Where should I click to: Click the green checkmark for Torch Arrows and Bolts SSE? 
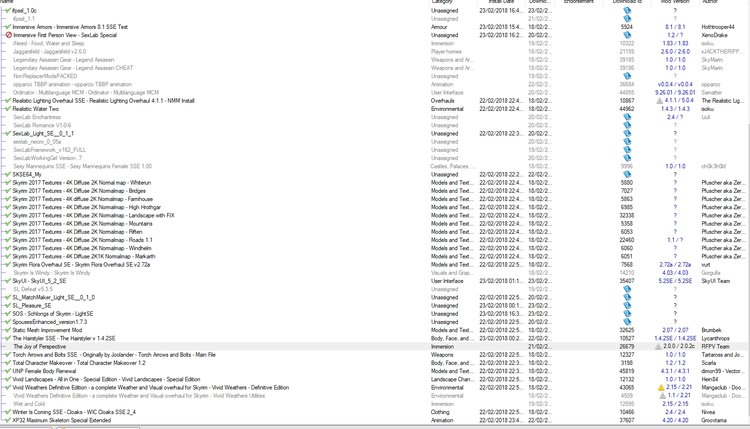8,354
